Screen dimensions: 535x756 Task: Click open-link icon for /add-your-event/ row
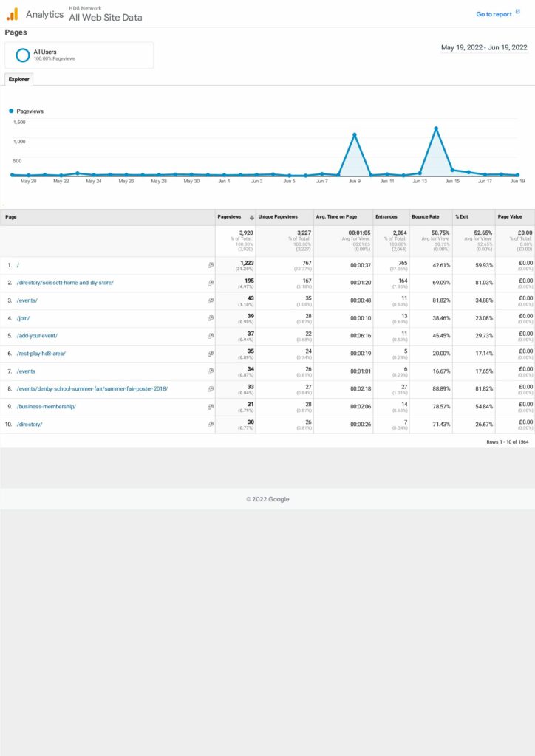(x=211, y=336)
